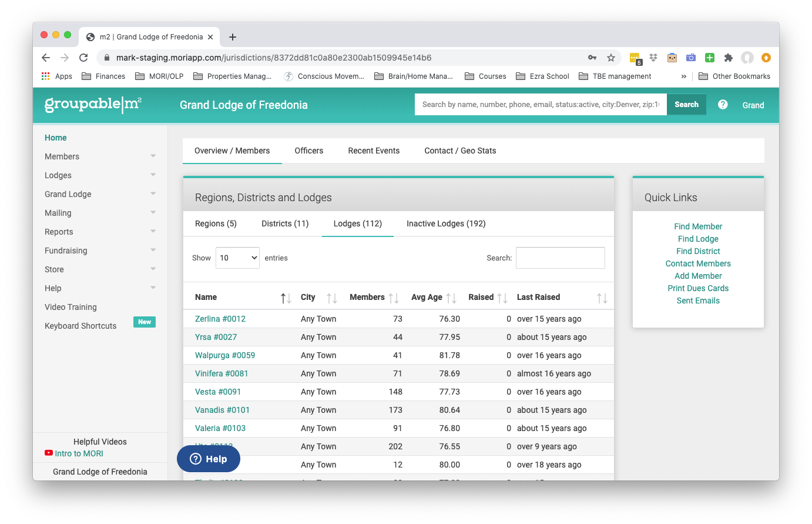Select the Inactive Lodges (192) tab

tap(446, 223)
